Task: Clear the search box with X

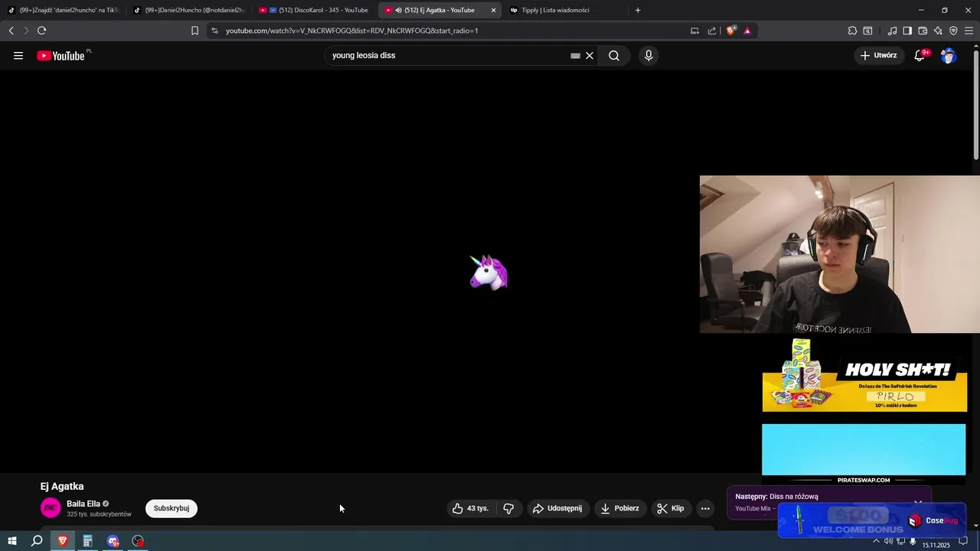Action: pos(590,55)
